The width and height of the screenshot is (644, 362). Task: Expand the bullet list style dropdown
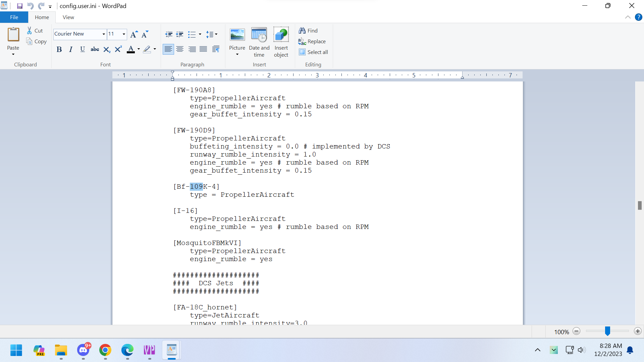coord(200,34)
